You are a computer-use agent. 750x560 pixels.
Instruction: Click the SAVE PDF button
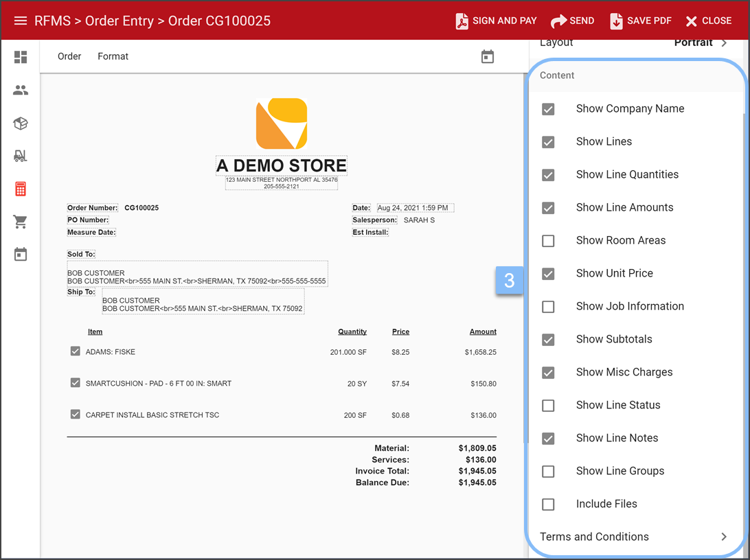point(640,20)
